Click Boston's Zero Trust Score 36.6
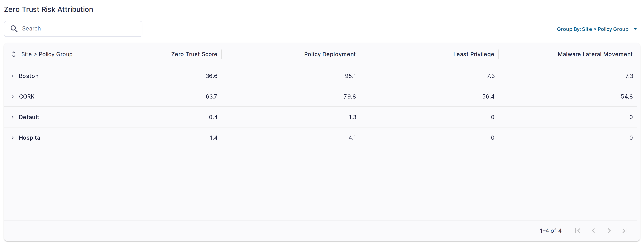 [211, 76]
